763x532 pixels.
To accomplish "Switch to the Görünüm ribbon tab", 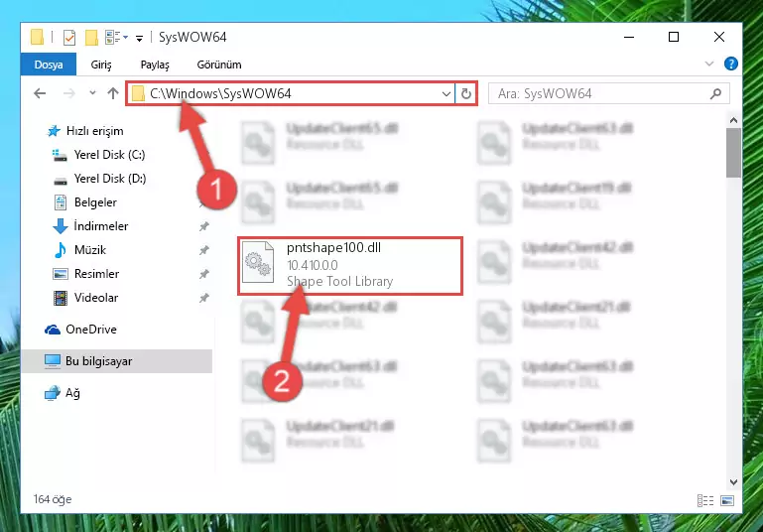I will tap(219, 65).
